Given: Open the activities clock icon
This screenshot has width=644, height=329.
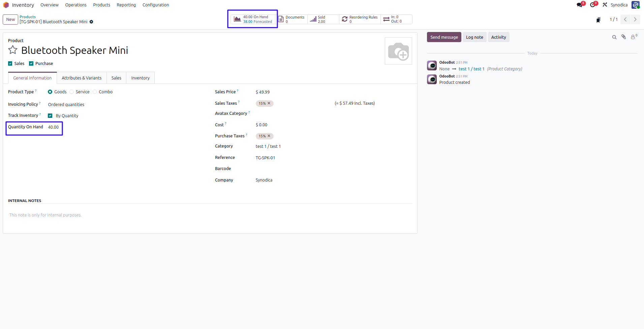Looking at the screenshot, I should click(592, 5).
